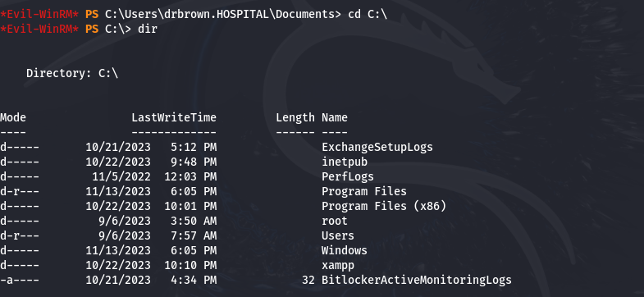Image resolution: width=644 pixels, height=297 pixels.
Task: Click the ExchangeSetupLogs directory name
Action: click(377, 147)
